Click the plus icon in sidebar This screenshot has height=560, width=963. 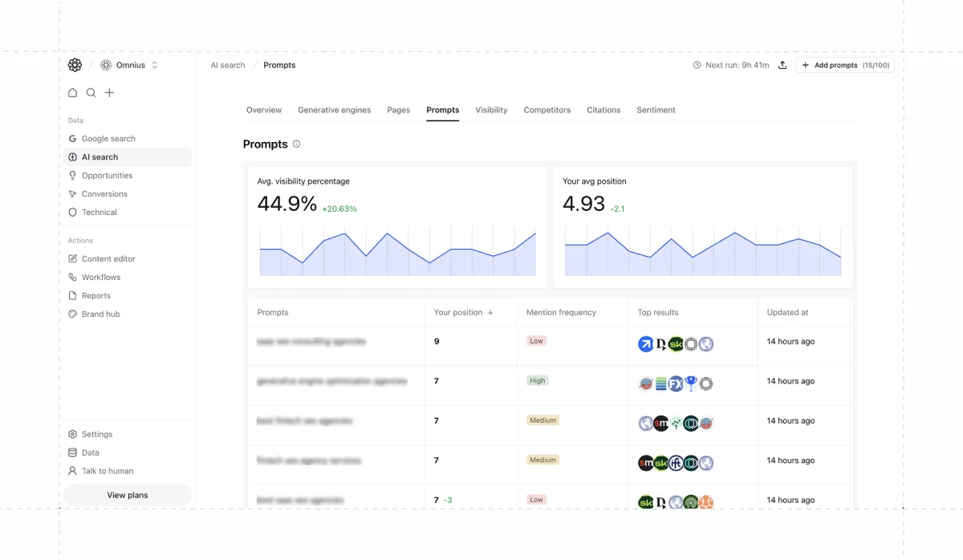110,92
